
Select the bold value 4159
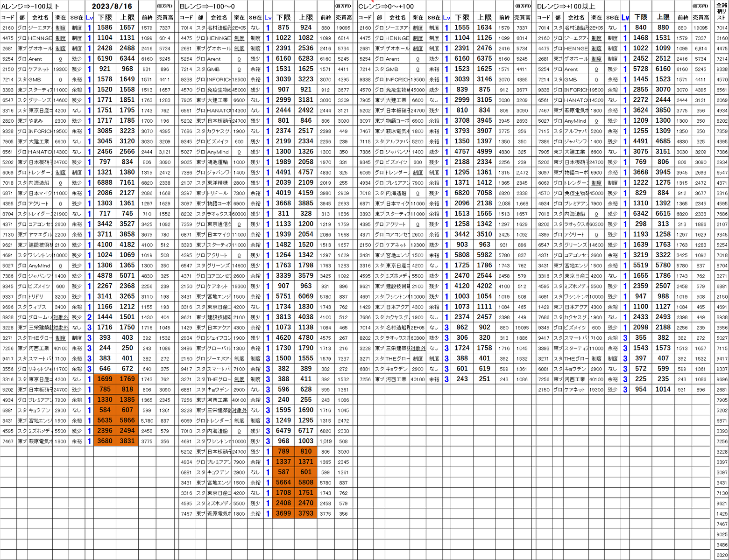pos(306,193)
